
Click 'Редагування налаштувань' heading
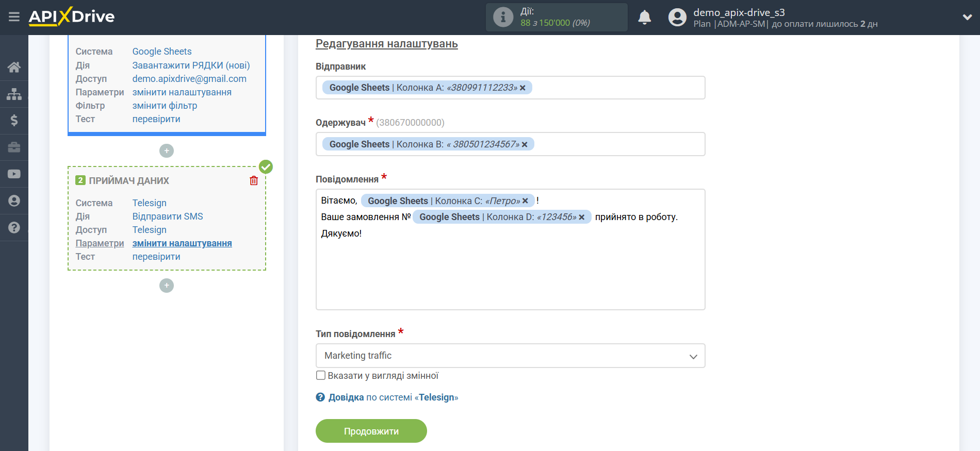[386, 44]
